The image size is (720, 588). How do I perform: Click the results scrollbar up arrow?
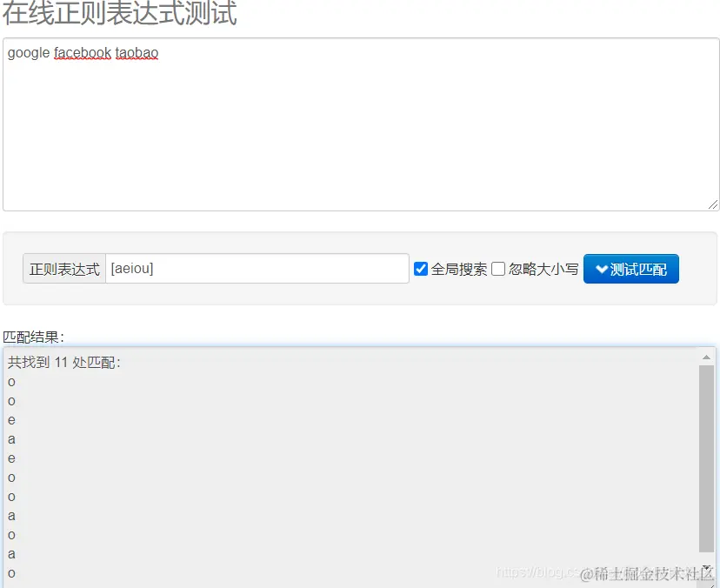(706, 357)
